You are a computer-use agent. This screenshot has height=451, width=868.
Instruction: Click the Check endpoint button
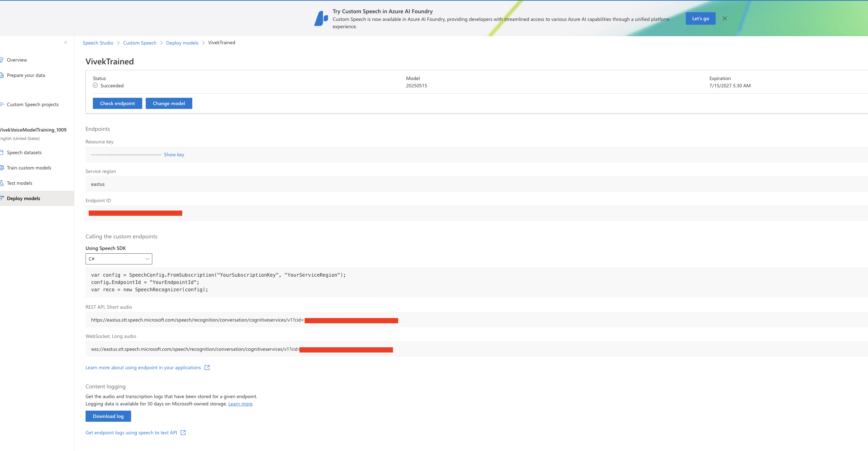point(118,103)
